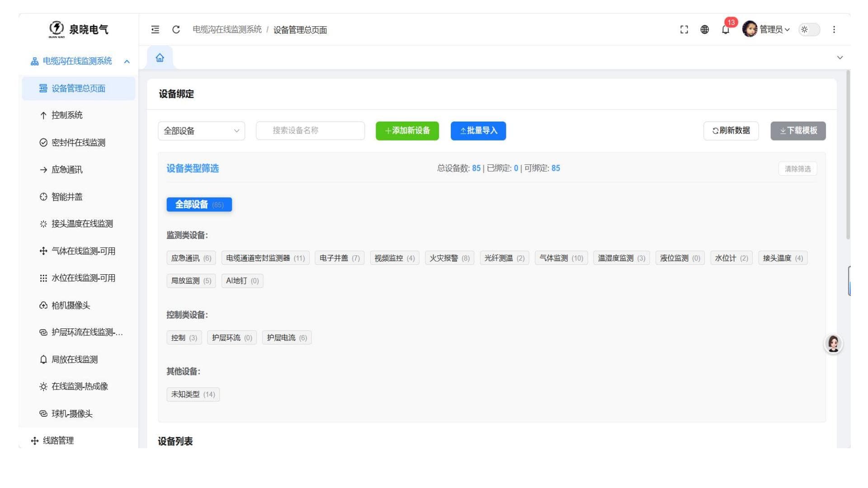Open the vertical three-dot more menu

point(834,29)
